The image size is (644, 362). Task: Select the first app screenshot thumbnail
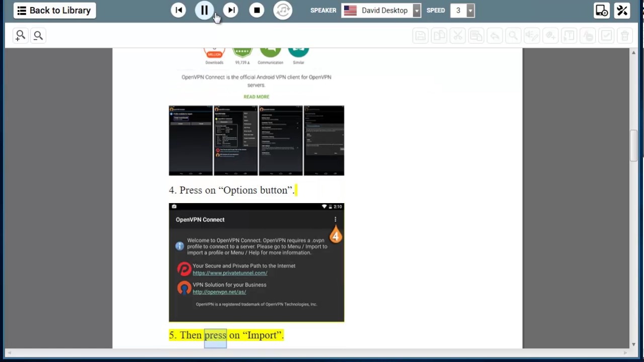click(x=191, y=140)
